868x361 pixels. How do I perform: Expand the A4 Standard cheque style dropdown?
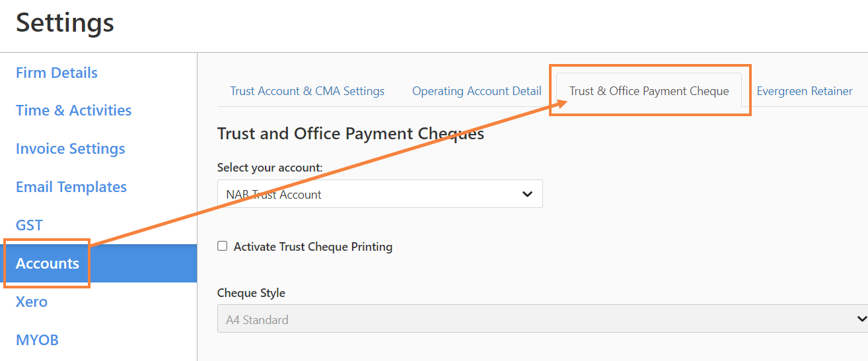(x=542, y=319)
